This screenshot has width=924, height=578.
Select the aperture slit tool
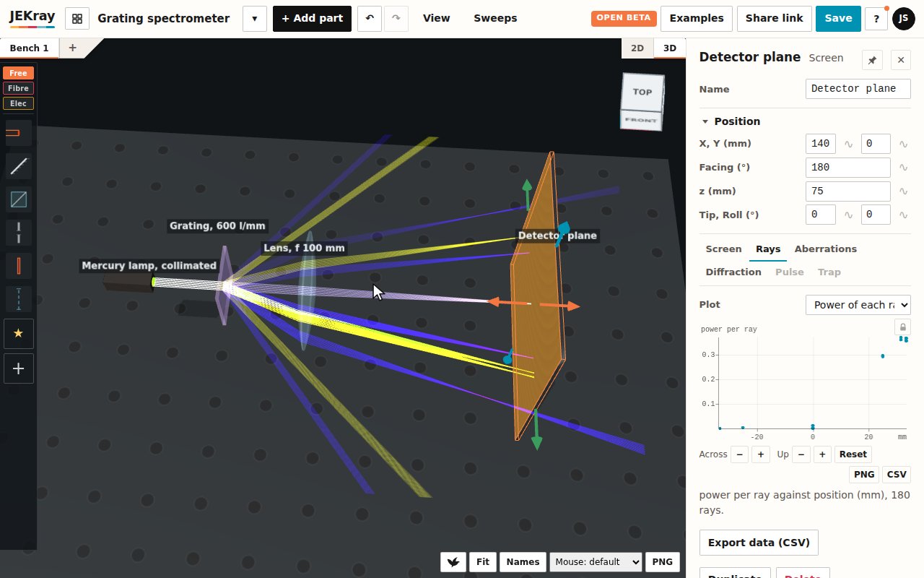[19, 233]
